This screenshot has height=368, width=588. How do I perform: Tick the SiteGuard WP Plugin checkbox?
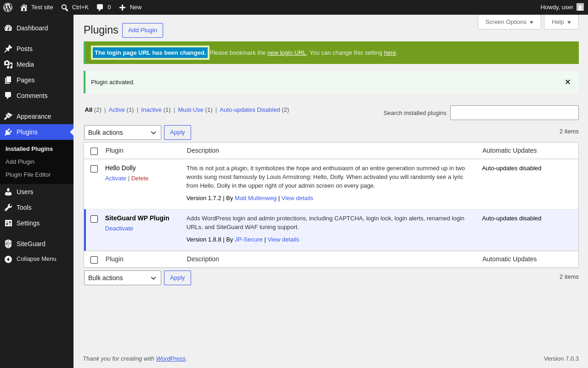94,219
